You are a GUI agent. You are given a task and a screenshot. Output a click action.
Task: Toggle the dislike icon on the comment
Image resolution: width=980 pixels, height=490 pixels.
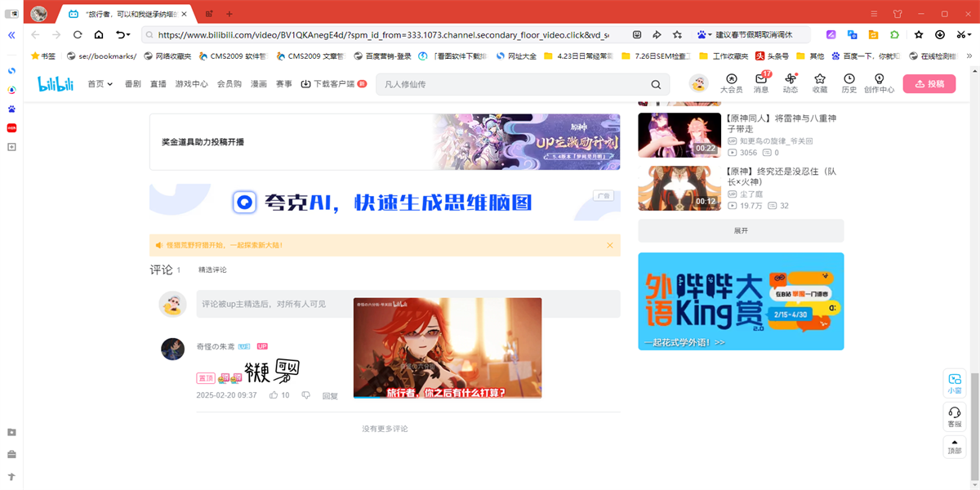[x=305, y=394]
